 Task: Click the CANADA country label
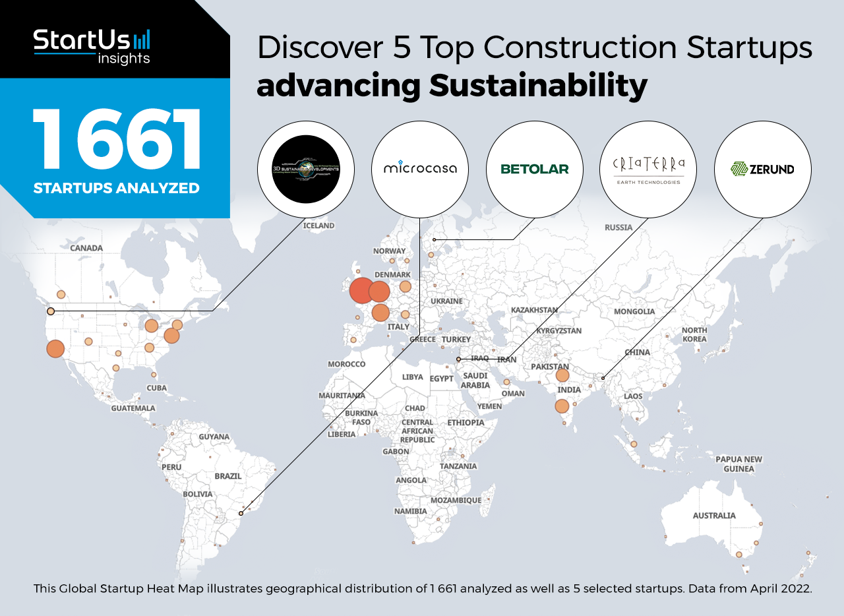(x=86, y=248)
